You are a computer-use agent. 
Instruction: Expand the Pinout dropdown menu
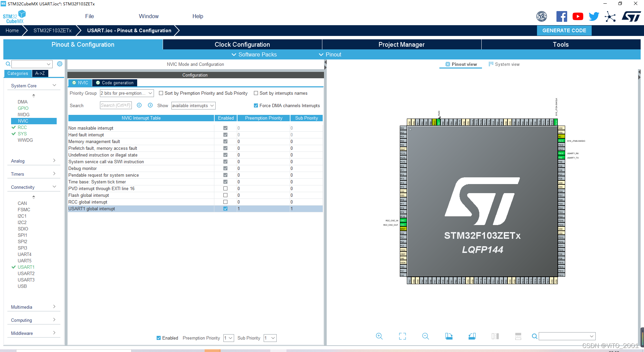330,54
